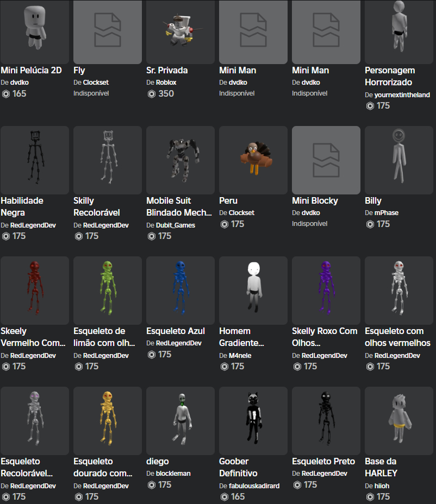This screenshot has width=436, height=504.
Task: Click Indisponível text under Fly
Action: [91, 93]
